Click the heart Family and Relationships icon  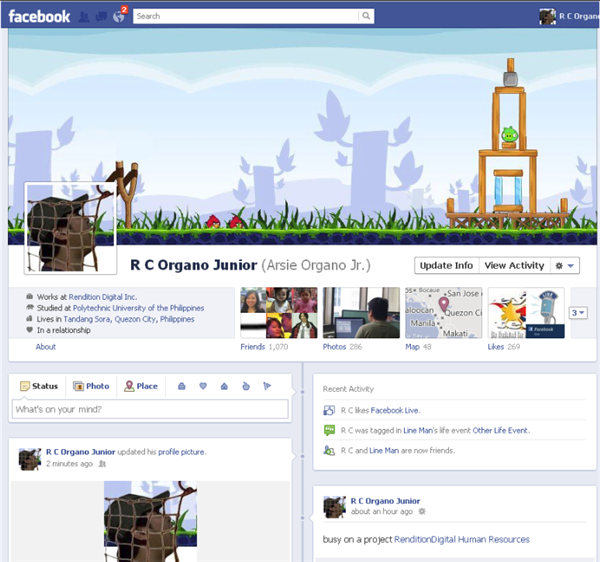203,386
